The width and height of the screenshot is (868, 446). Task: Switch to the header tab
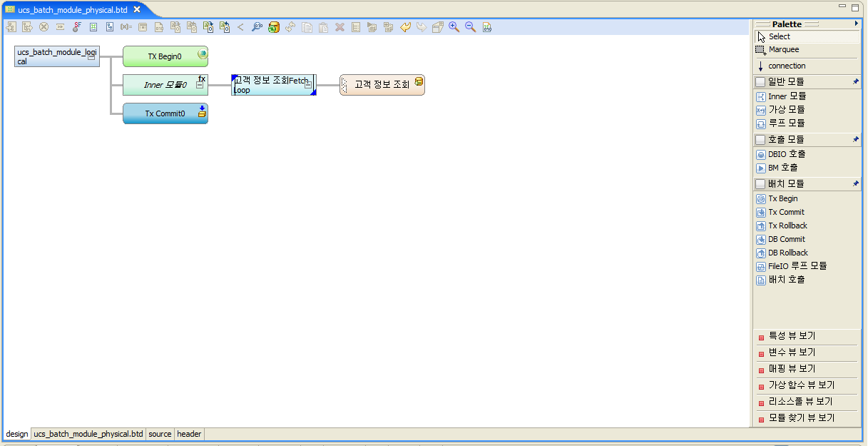[188, 434]
